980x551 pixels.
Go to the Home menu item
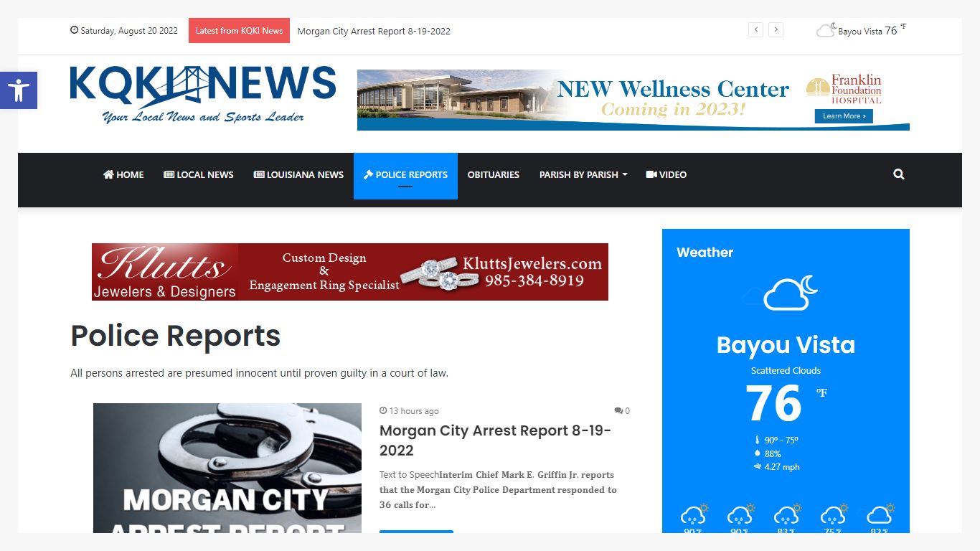(123, 174)
